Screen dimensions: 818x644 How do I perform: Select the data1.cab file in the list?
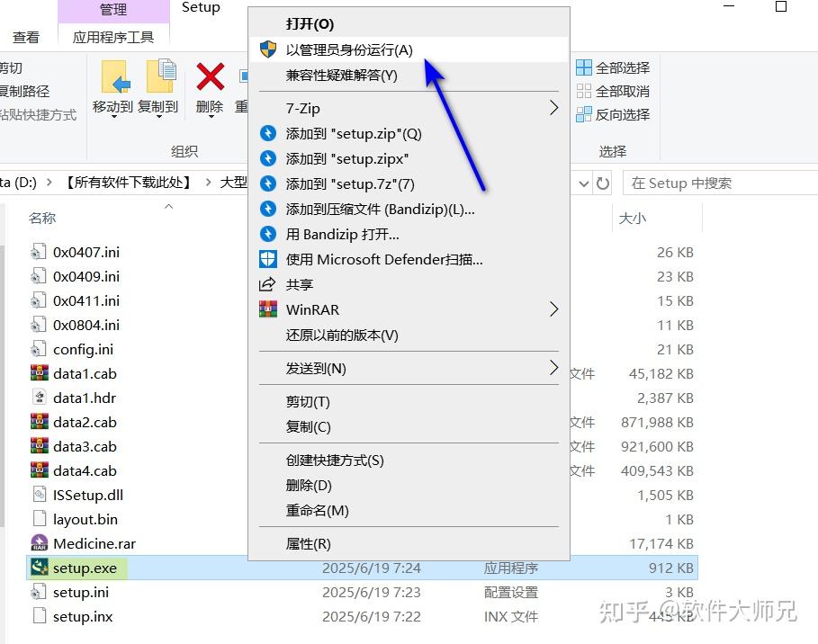click(x=85, y=373)
